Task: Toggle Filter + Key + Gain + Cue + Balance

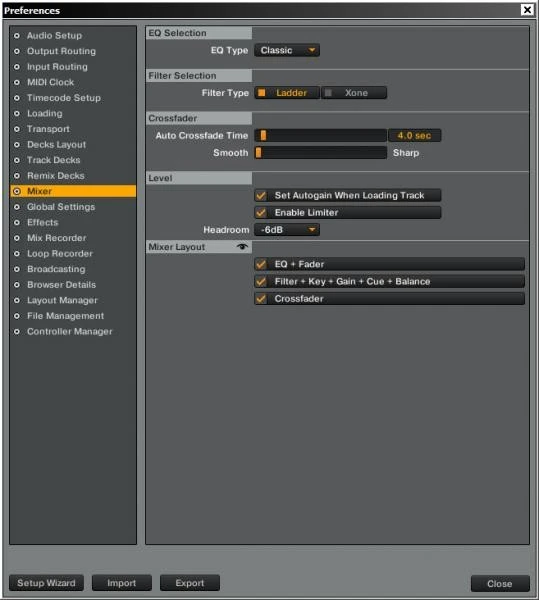Action: pyautogui.click(x=389, y=281)
